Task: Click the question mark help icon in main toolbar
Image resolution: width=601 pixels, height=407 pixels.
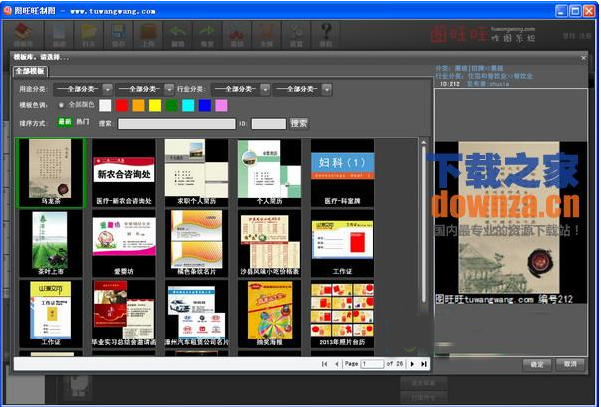Action: click(326, 34)
